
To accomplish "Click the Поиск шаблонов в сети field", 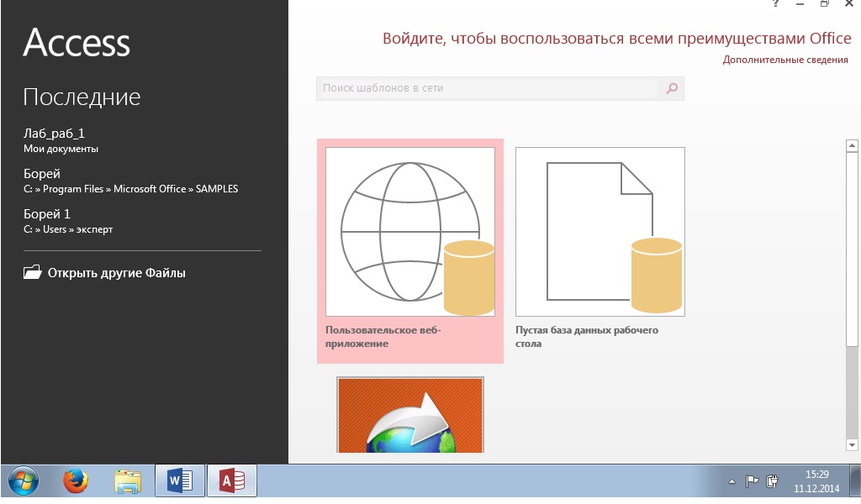I will pyautogui.click(x=487, y=88).
